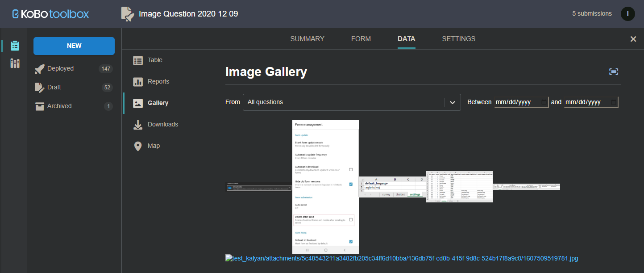
Task: Select the projects clipboard icon in sidebar
Action: (15, 46)
